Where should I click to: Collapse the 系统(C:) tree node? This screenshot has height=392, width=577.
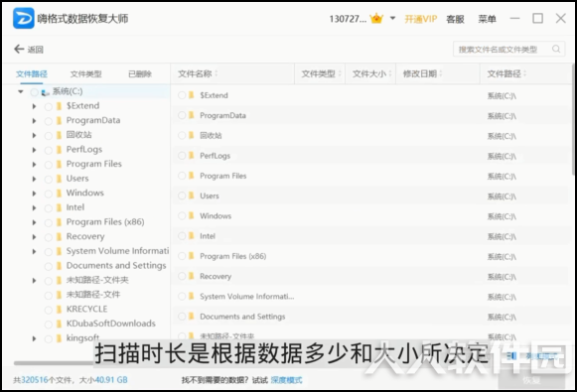click(x=21, y=91)
